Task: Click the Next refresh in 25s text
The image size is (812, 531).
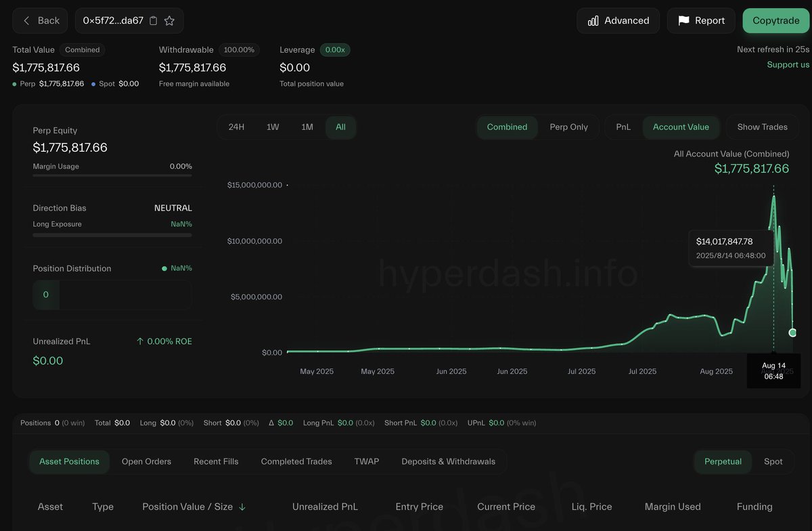Action: pyautogui.click(x=773, y=49)
